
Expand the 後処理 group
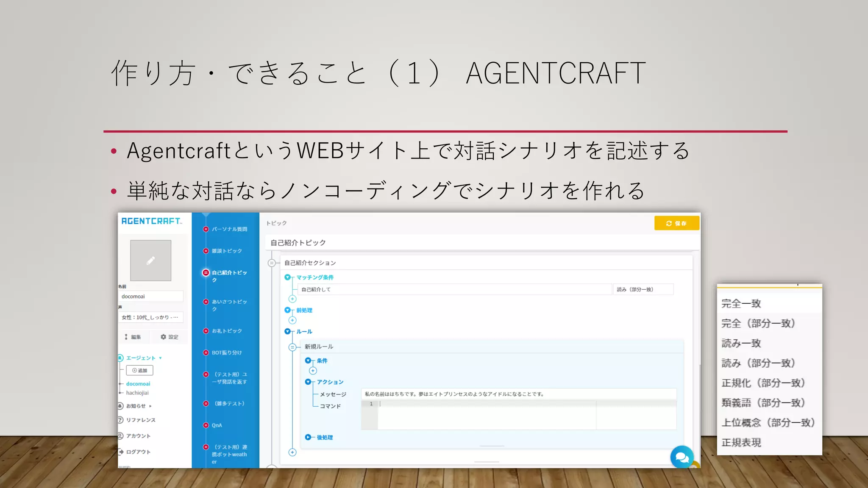[308, 437]
